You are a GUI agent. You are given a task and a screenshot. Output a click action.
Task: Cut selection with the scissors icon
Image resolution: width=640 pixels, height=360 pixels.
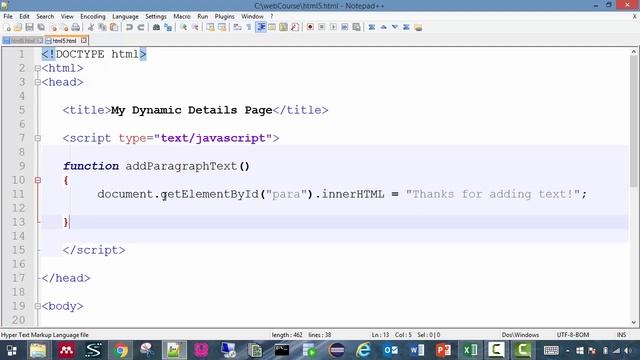(91, 27)
